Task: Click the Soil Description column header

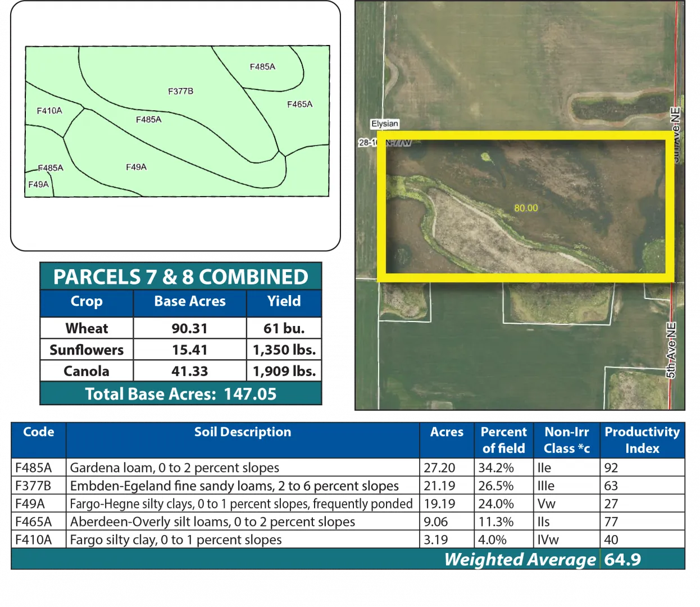Action: pyautogui.click(x=242, y=432)
